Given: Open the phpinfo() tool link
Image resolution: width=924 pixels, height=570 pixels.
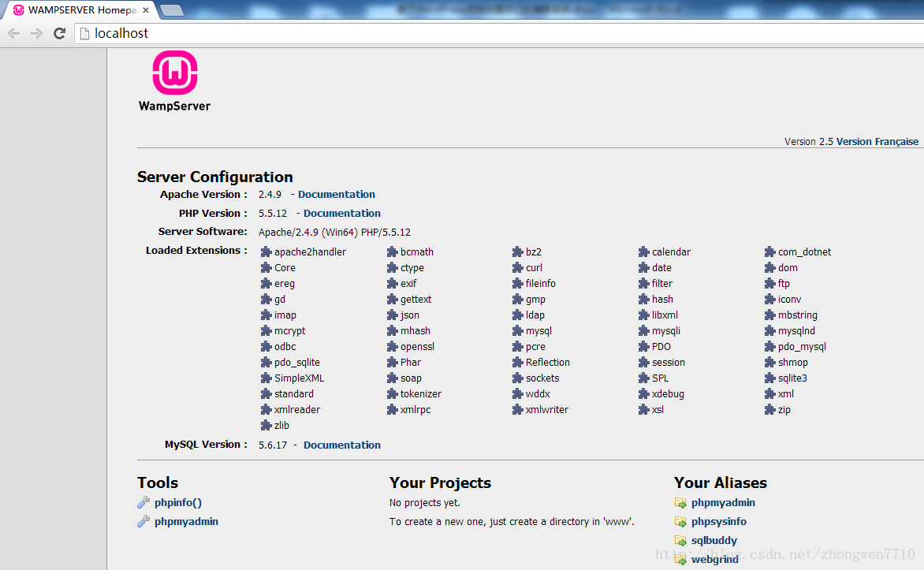Looking at the screenshot, I should tap(178, 503).
